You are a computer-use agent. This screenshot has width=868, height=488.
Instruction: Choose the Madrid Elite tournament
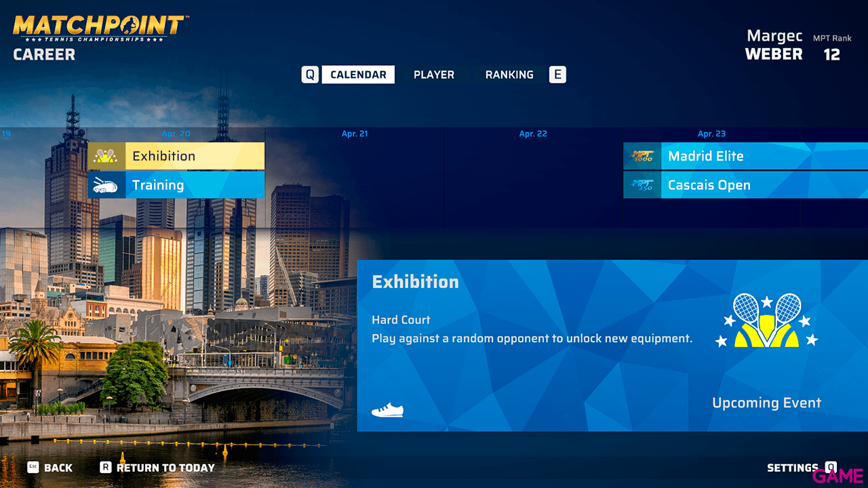coord(746,156)
